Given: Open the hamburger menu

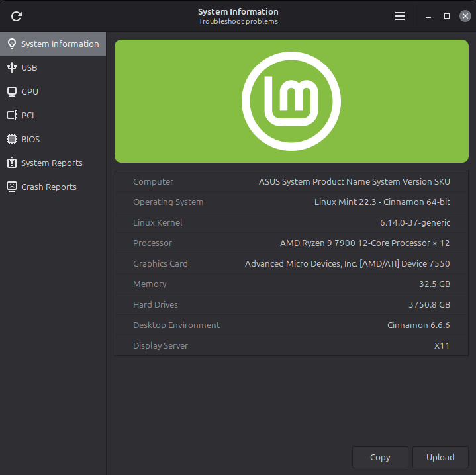Looking at the screenshot, I should [x=399, y=16].
